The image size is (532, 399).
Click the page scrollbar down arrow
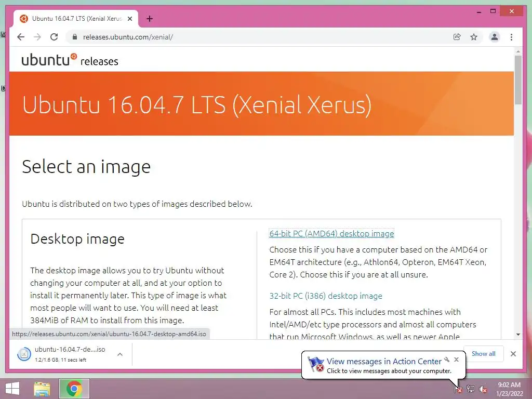518,335
